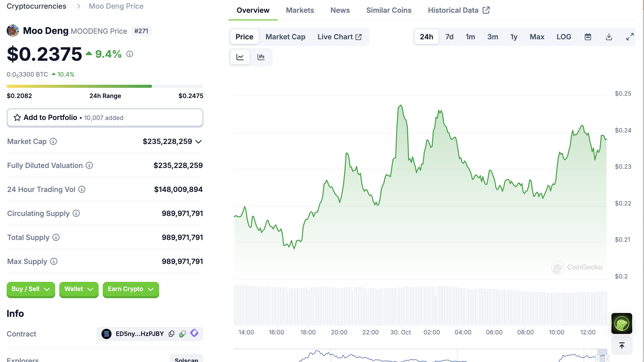The width and height of the screenshot is (644, 362).
Task: Jump back to top arrow button
Action: coord(622,346)
